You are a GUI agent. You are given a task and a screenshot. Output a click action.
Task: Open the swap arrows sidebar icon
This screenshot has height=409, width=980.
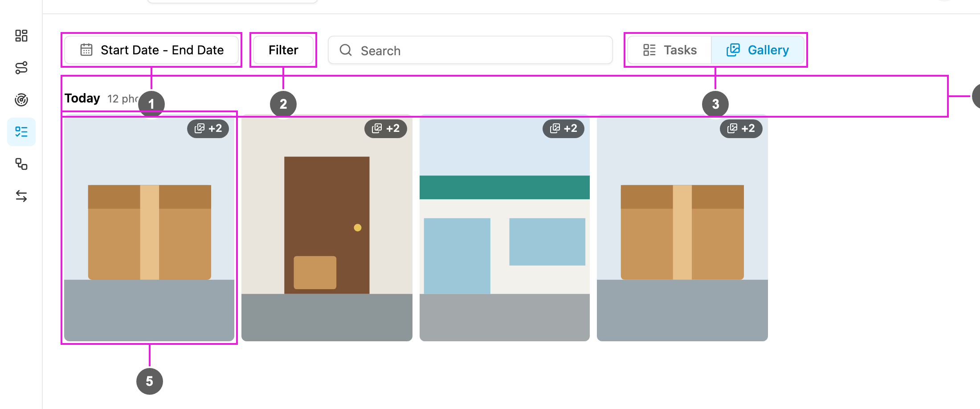(x=21, y=196)
